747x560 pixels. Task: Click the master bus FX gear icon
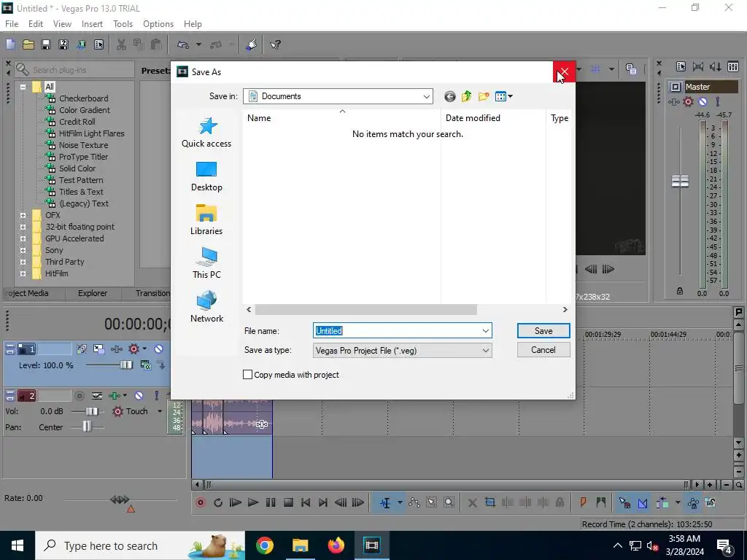[x=688, y=101]
